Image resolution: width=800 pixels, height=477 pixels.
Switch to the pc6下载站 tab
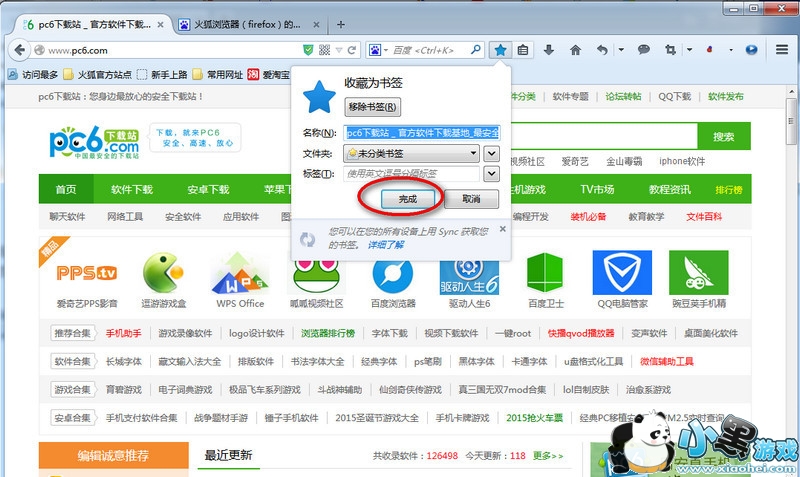[x=94, y=24]
